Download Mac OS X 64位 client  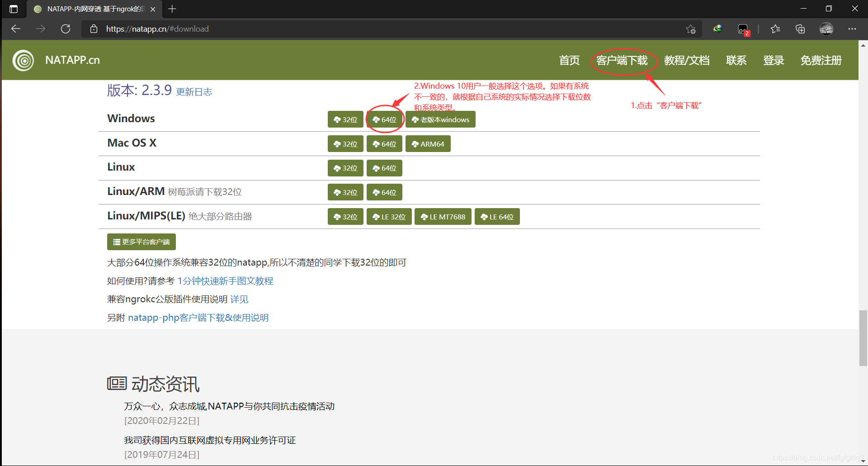384,144
